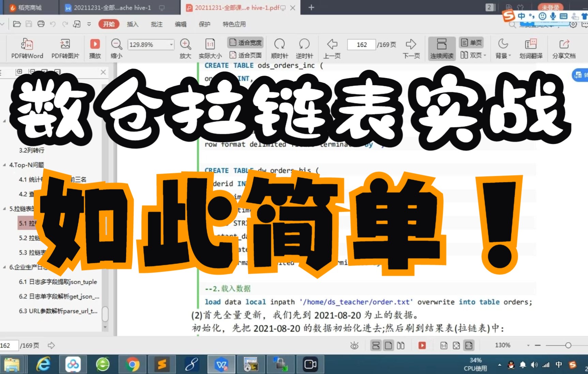Click the page number input showing 162

pos(361,44)
